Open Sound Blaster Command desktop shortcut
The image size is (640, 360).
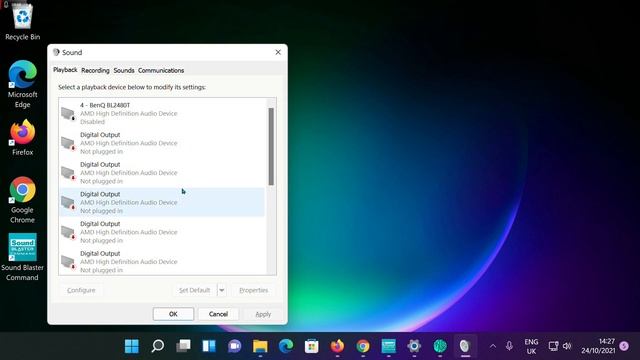(x=22, y=257)
